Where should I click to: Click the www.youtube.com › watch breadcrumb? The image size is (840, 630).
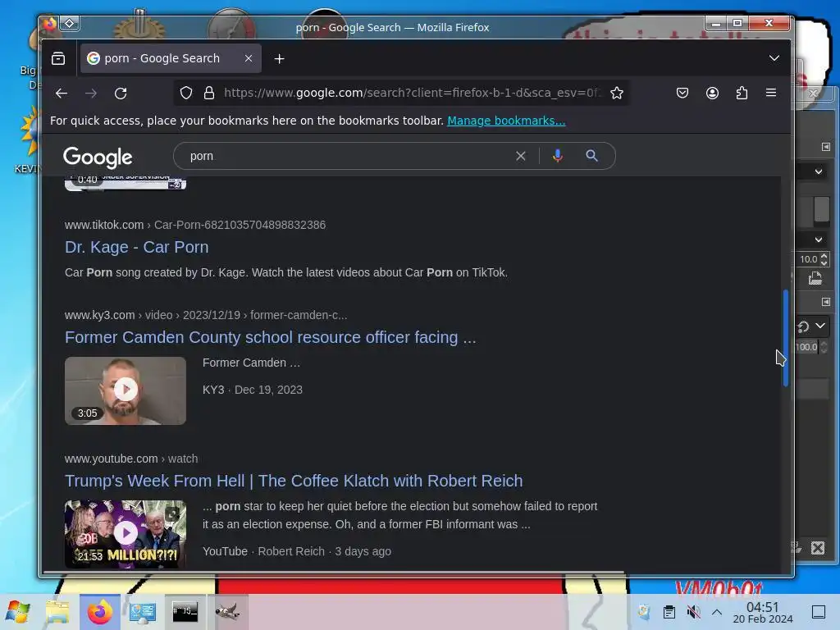tap(131, 459)
